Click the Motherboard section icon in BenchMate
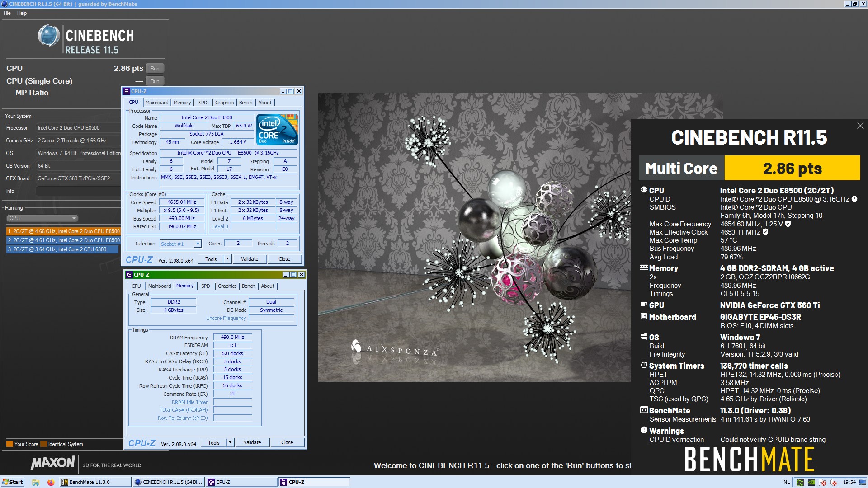The width and height of the screenshot is (868, 488). pyautogui.click(x=644, y=317)
